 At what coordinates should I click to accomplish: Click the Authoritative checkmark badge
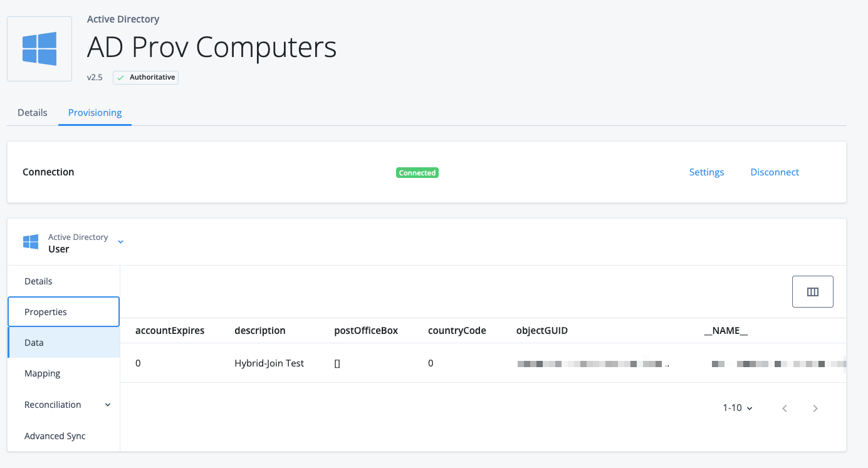click(x=145, y=78)
